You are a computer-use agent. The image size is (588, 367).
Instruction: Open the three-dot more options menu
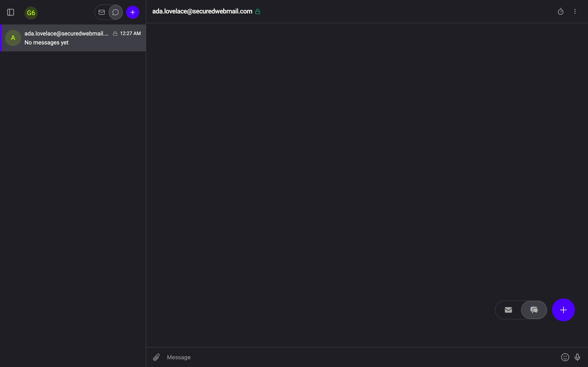(x=575, y=11)
